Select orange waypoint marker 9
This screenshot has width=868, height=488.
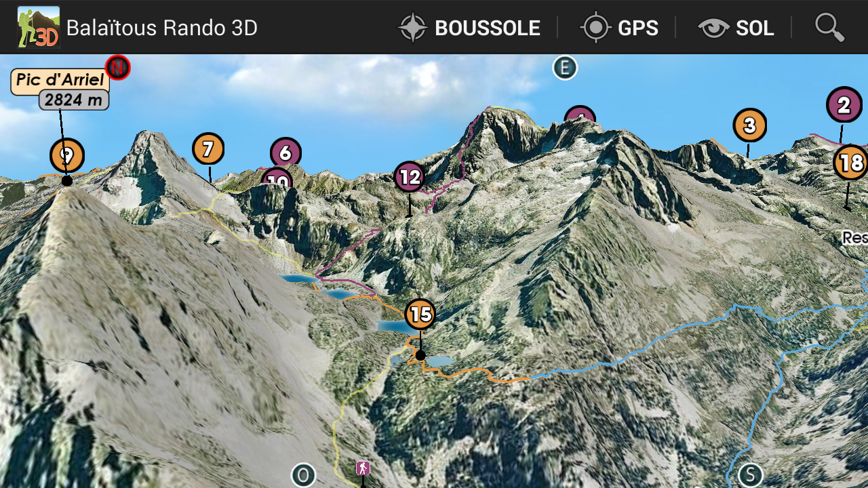click(x=66, y=156)
